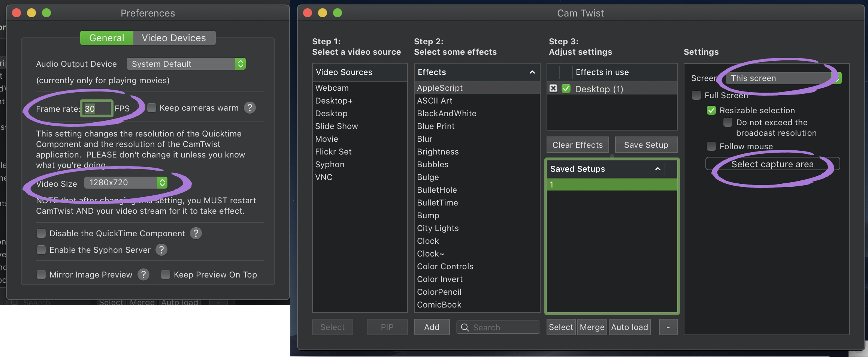Uncheck the Desktop (1) effect checkbox
The image size is (868, 357).
click(566, 88)
